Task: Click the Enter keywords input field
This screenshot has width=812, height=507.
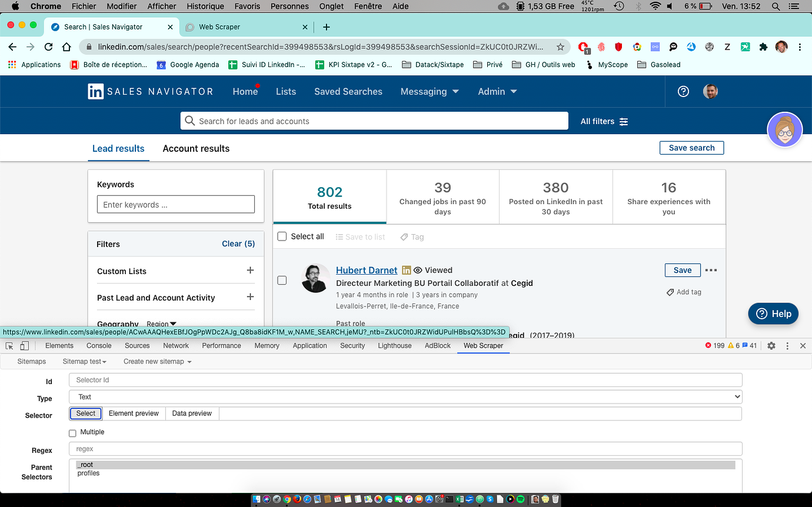Action: [176, 204]
